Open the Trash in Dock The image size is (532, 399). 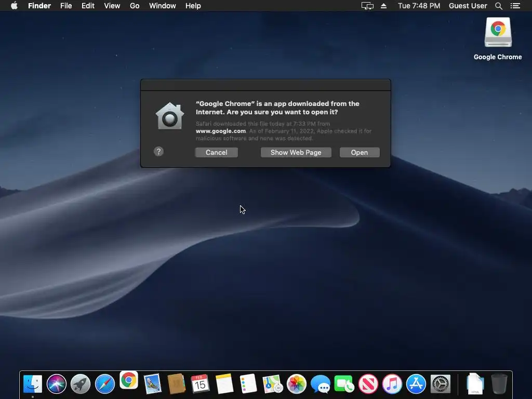[x=499, y=384]
